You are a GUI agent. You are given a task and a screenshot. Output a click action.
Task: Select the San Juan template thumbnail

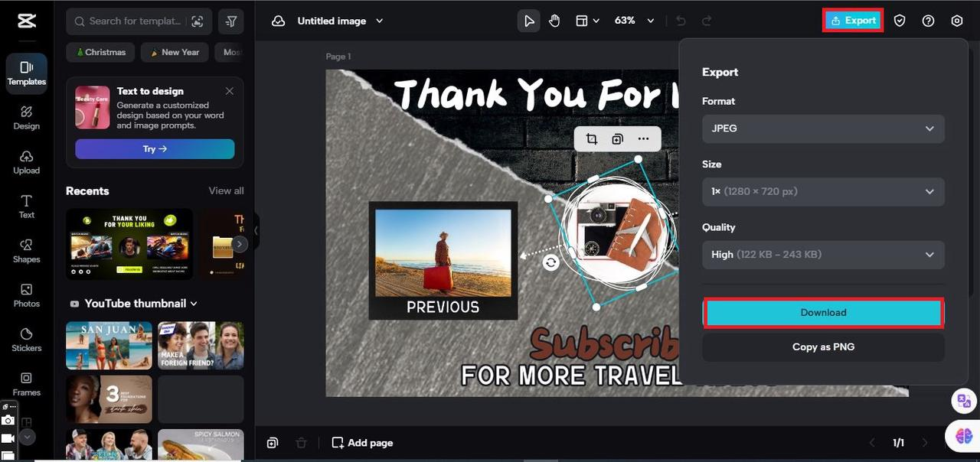[x=109, y=345]
